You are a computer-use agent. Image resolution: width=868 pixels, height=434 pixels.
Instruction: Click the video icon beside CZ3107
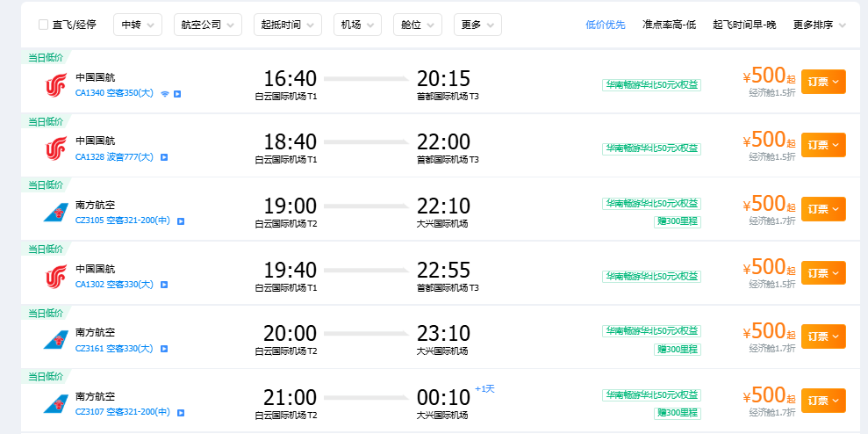(x=181, y=412)
